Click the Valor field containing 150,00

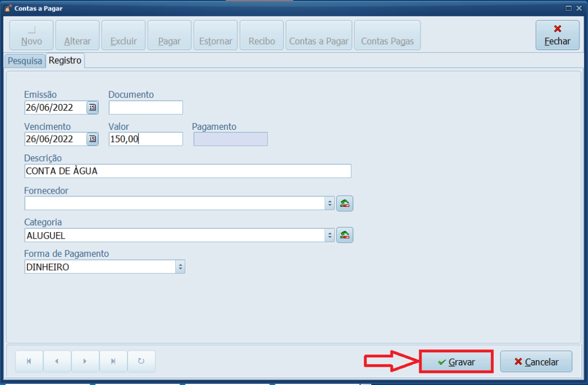point(146,139)
